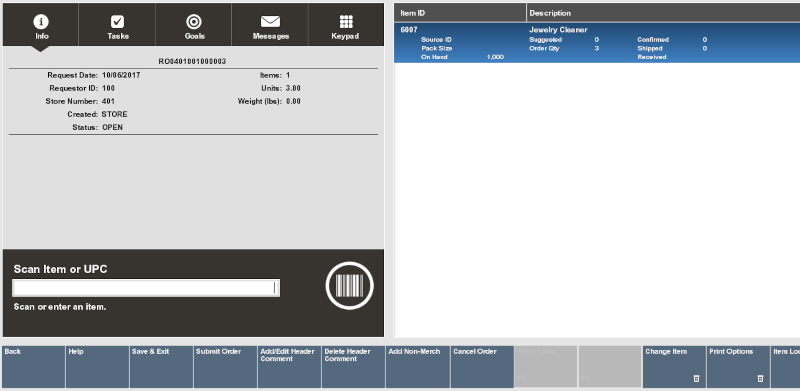This screenshot has height=391, width=800.
Task: Click the Goals target icon
Action: coord(194,21)
